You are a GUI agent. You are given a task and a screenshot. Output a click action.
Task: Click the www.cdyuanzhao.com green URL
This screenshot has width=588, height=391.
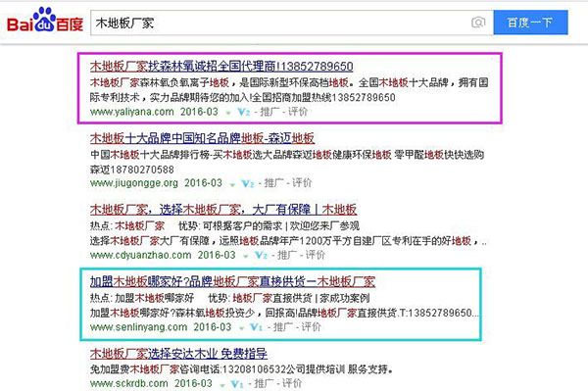[x=140, y=256]
